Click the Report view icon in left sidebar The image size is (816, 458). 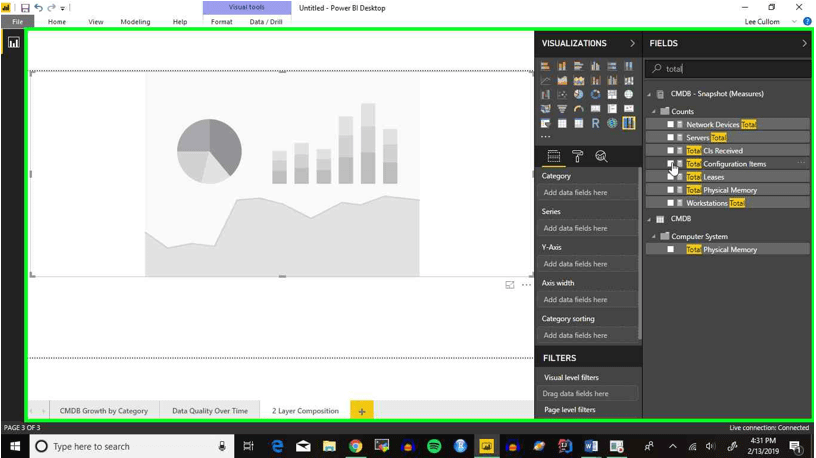(x=14, y=43)
